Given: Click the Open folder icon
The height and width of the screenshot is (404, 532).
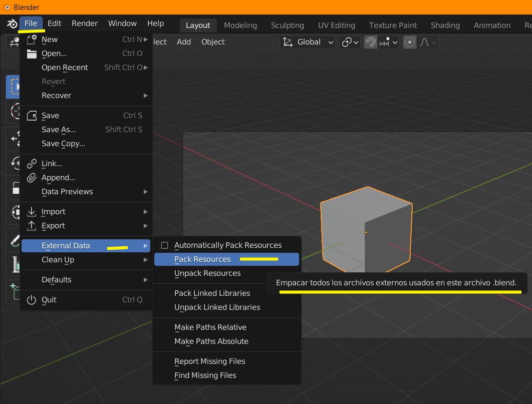Looking at the screenshot, I should click(32, 54).
